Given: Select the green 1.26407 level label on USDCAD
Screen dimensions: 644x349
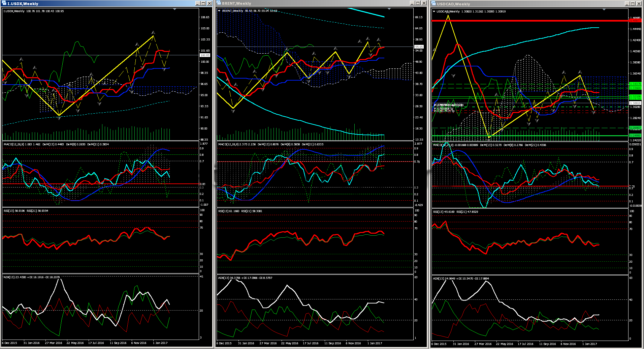Looking at the screenshot, I should coord(635,128).
